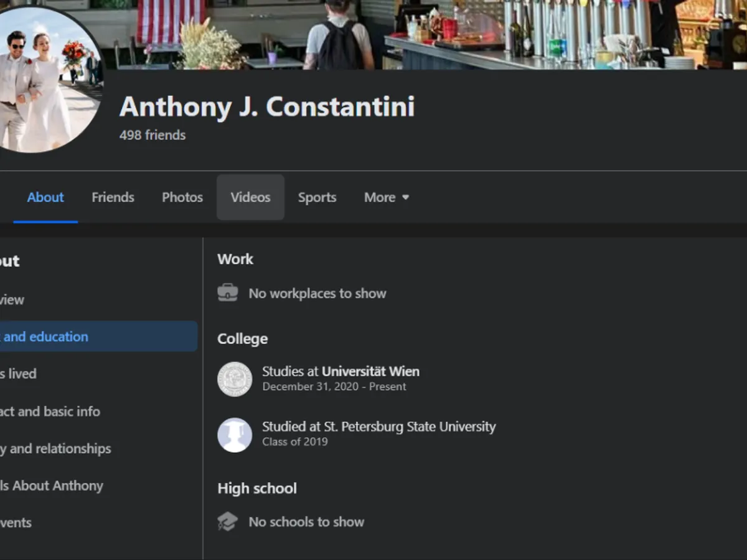
Task: Expand the More dropdown menu
Action: click(x=387, y=197)
